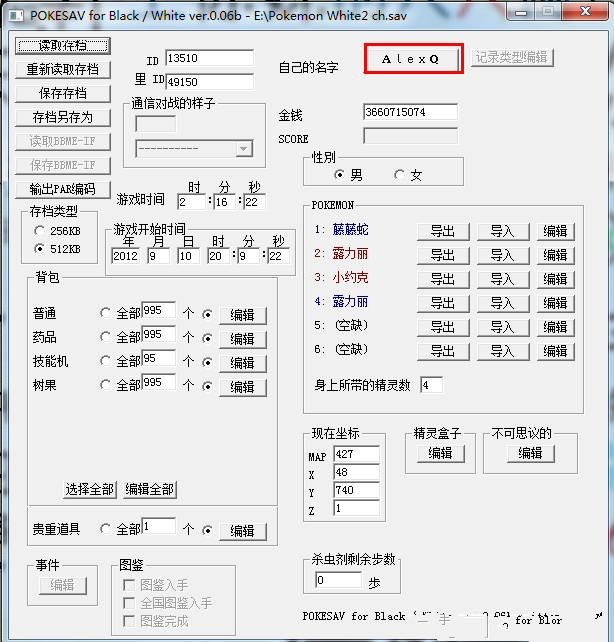The width and height of the screenshot is (614, 642).
Task: Select the 个 radio in 贵重道具 row
Action: click(x=208, y=530)
